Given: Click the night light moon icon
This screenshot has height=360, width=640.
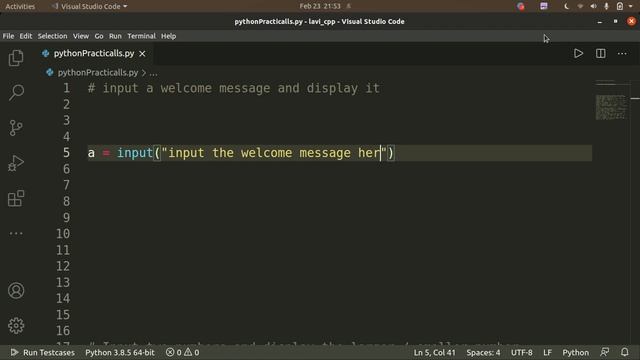Looking at the screenshot, I should (x=567, y=6).
